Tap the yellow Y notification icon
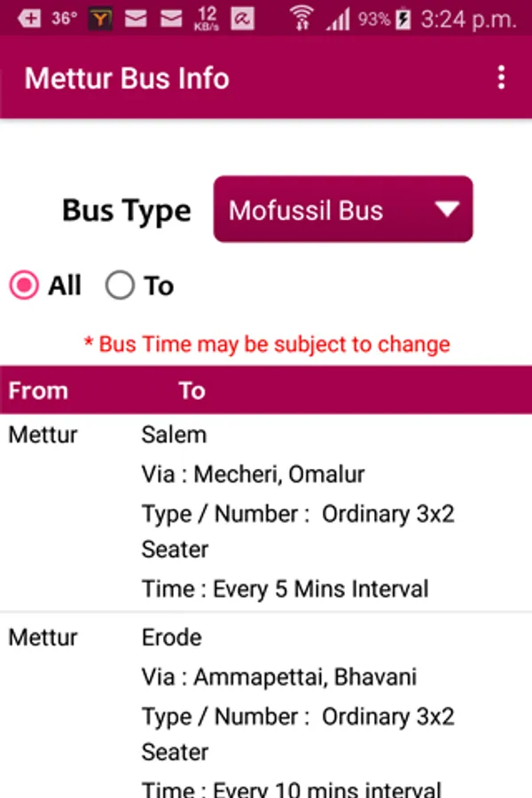Screen dimensions: 532x798 [100, 19]
